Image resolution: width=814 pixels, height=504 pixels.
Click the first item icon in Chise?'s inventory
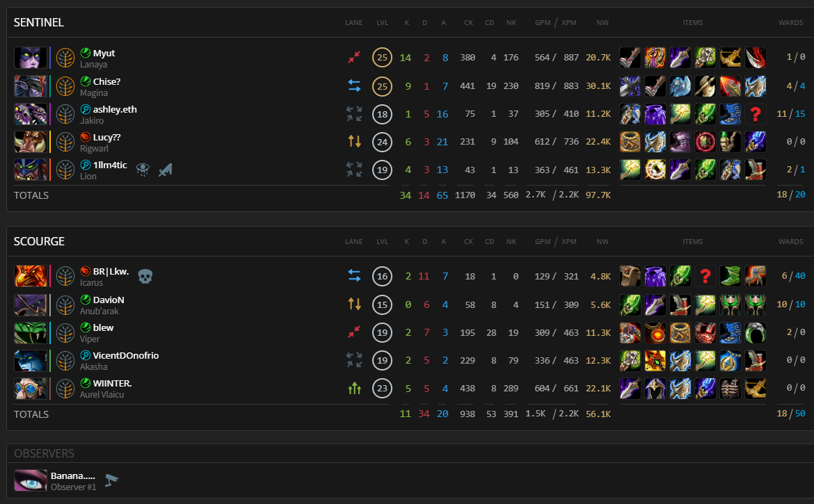point(630,86)
